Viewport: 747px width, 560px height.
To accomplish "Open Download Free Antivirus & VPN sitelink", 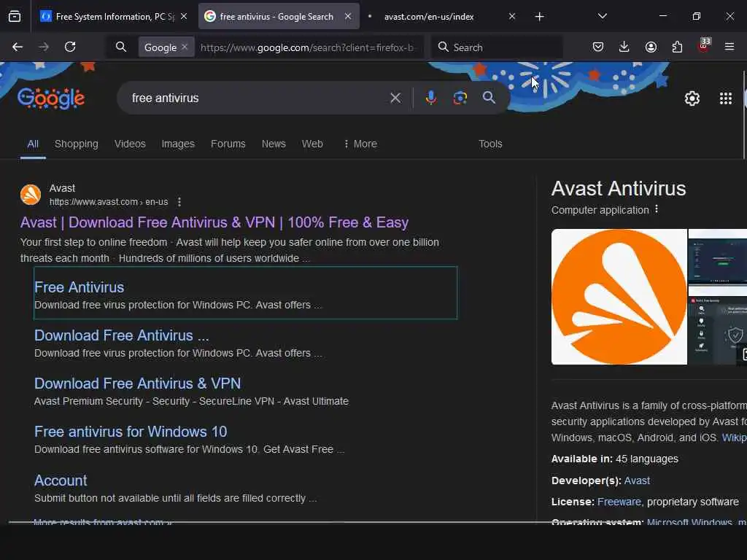I will (137, 384).
